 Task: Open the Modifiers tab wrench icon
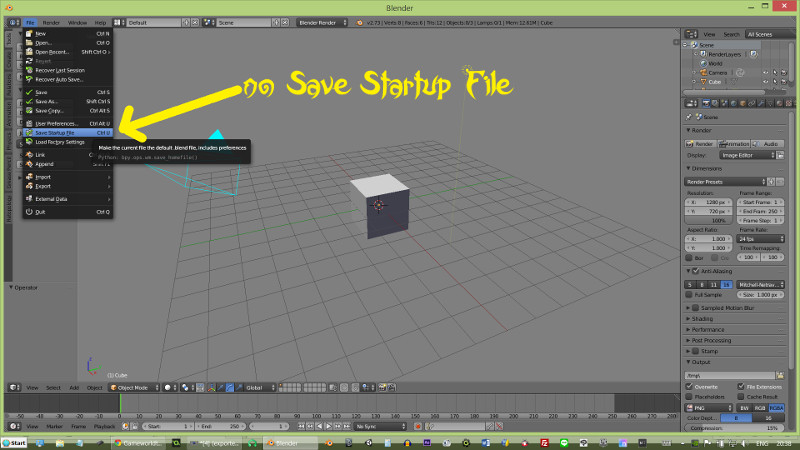coord(761,103)
